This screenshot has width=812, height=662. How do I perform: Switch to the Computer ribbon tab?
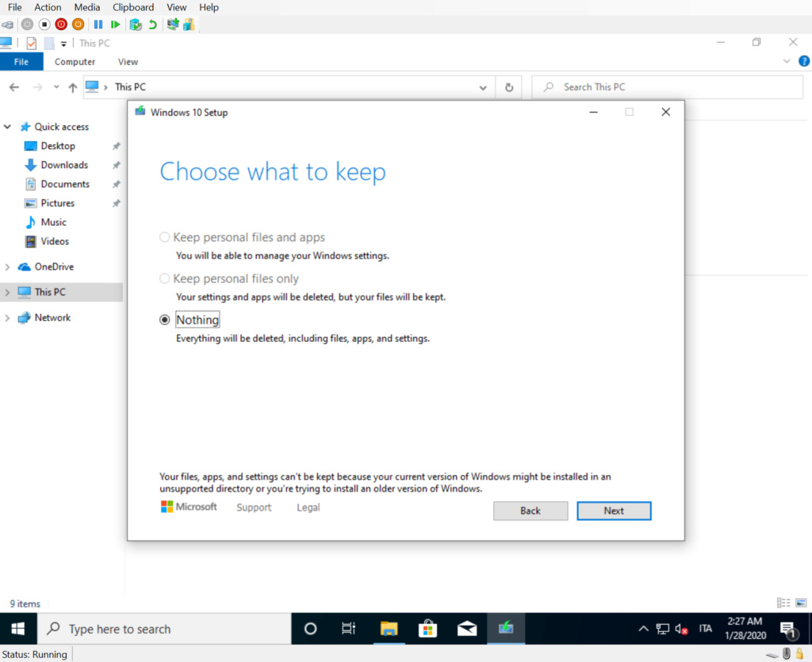click(x=75, y=62)
